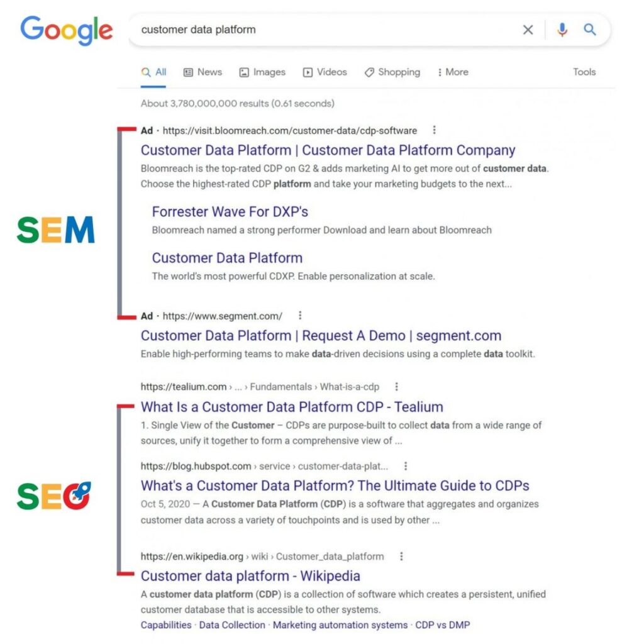The image size is (644, 644).
Task: Expand the More search categories menu
Action: click(453, 72)
